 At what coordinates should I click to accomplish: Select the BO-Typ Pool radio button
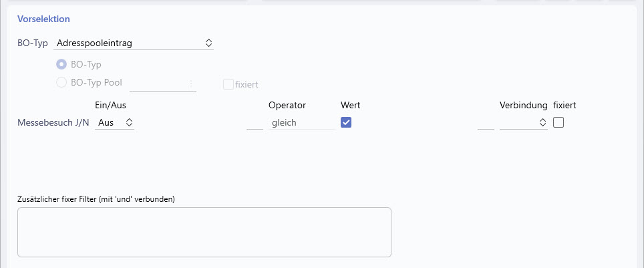pyautogui.click(x=61, y=83)
